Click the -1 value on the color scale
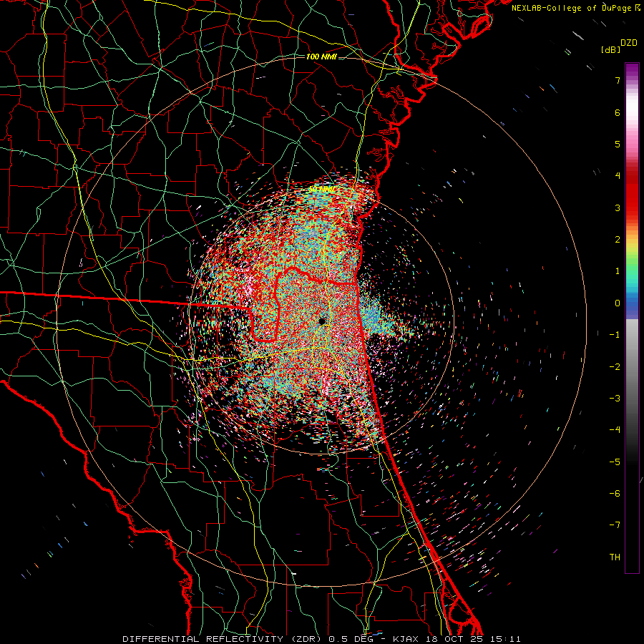644x644 pixels. (x=615, y=335)
